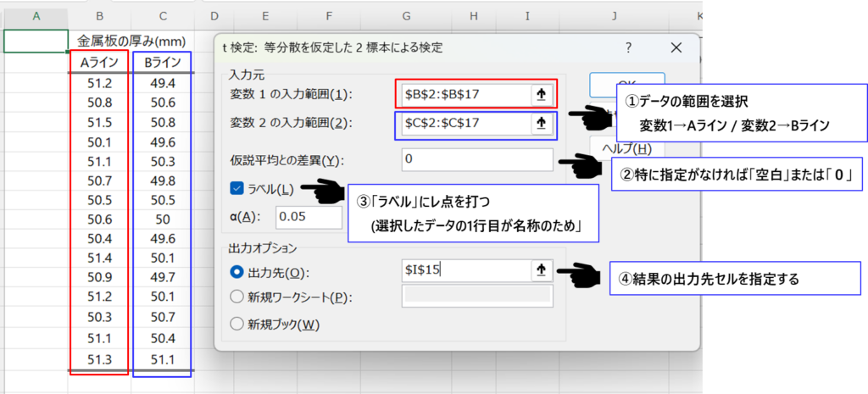
Task: Select the 出力先(O) radio button
Action: (236, 272)
